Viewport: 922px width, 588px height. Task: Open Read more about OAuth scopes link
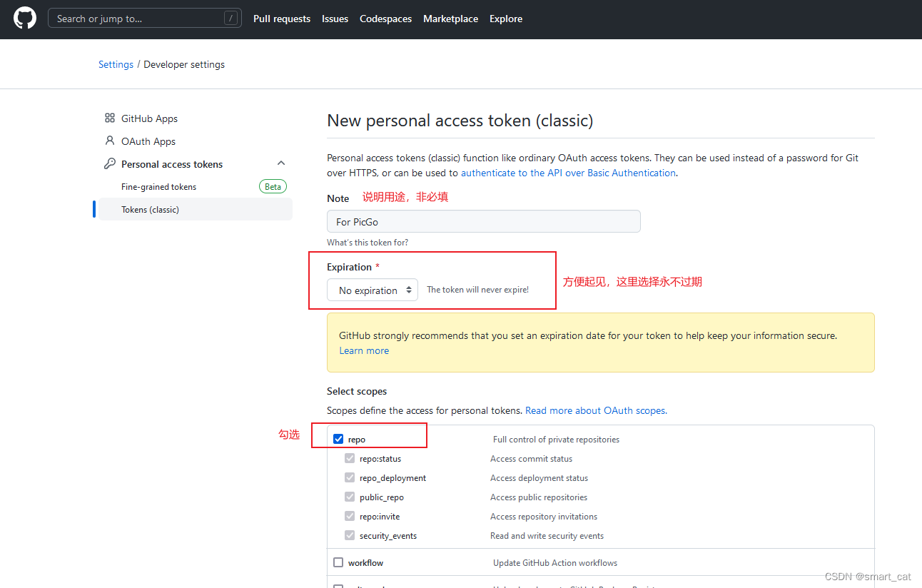[596, 410]
